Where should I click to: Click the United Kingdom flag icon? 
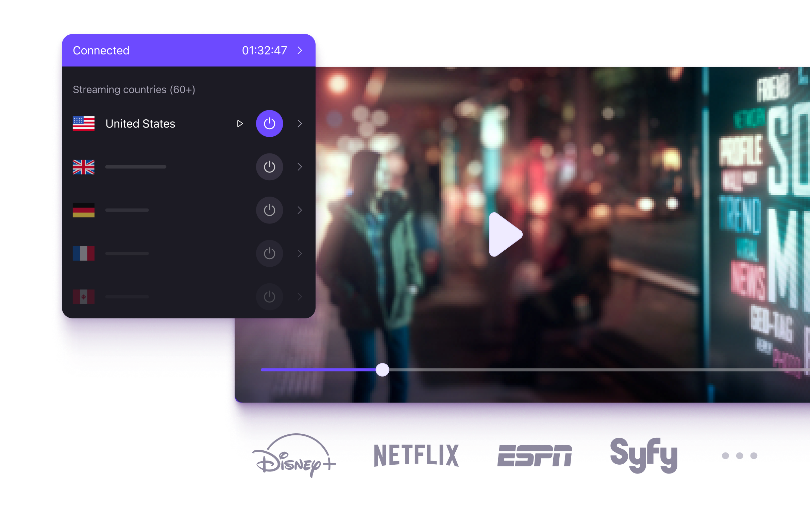(83, 167)
